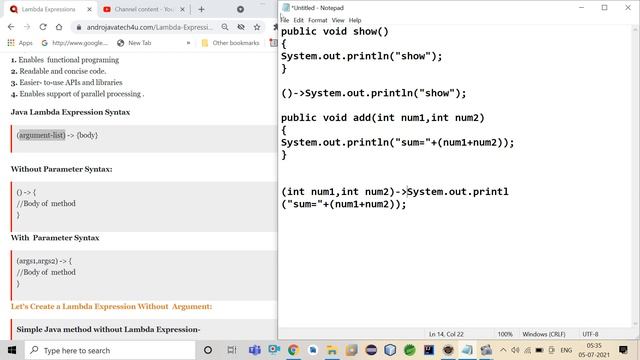Open the screen recorder camera app on taskbar
This screenshot has width=640, height=360.
pos(274,350)
